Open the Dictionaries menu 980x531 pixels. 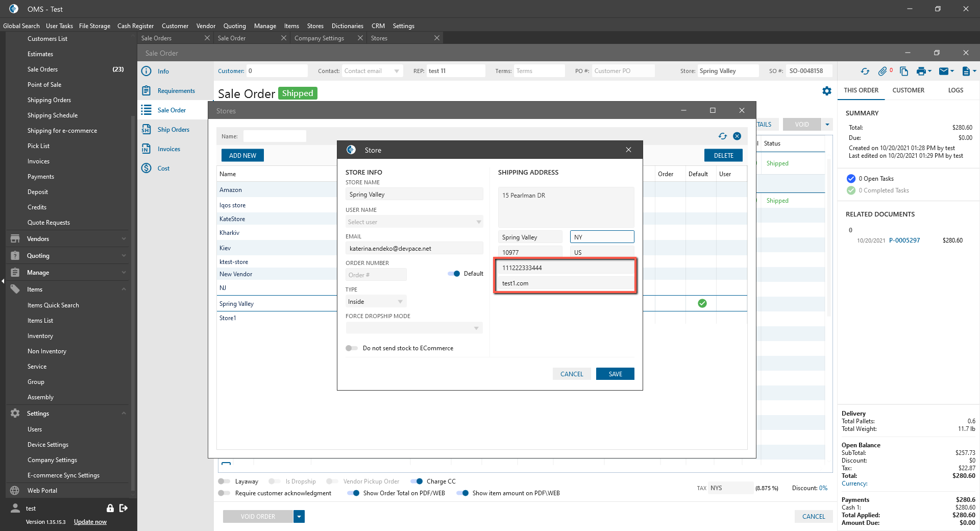(x=347, y=26)
